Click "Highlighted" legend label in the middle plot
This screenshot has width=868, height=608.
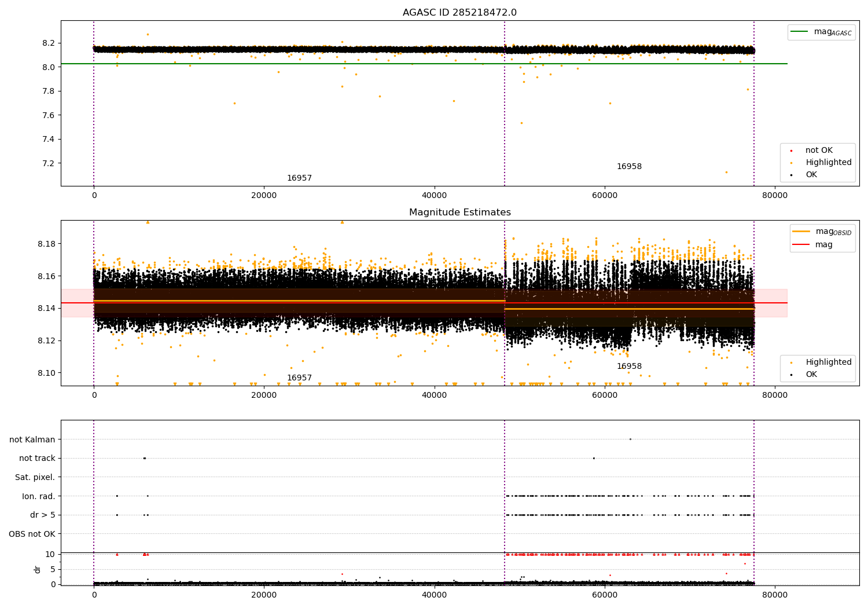pos(829,362)
